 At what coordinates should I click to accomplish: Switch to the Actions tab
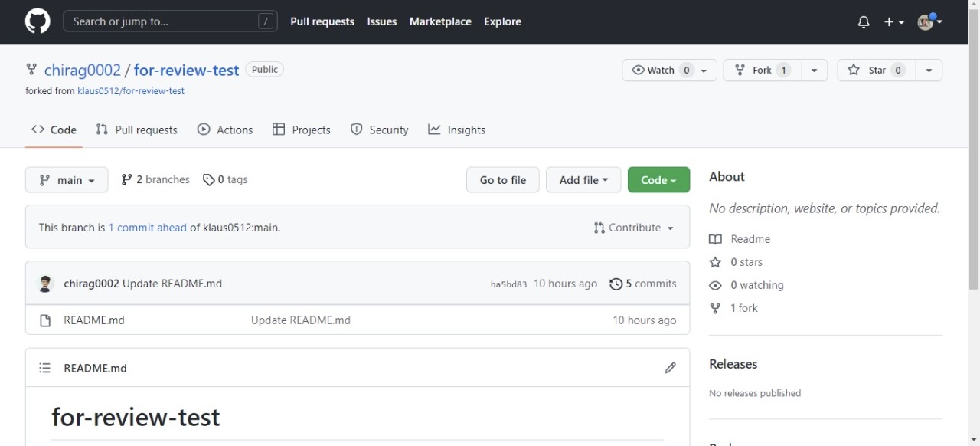[x=225, y=130]
